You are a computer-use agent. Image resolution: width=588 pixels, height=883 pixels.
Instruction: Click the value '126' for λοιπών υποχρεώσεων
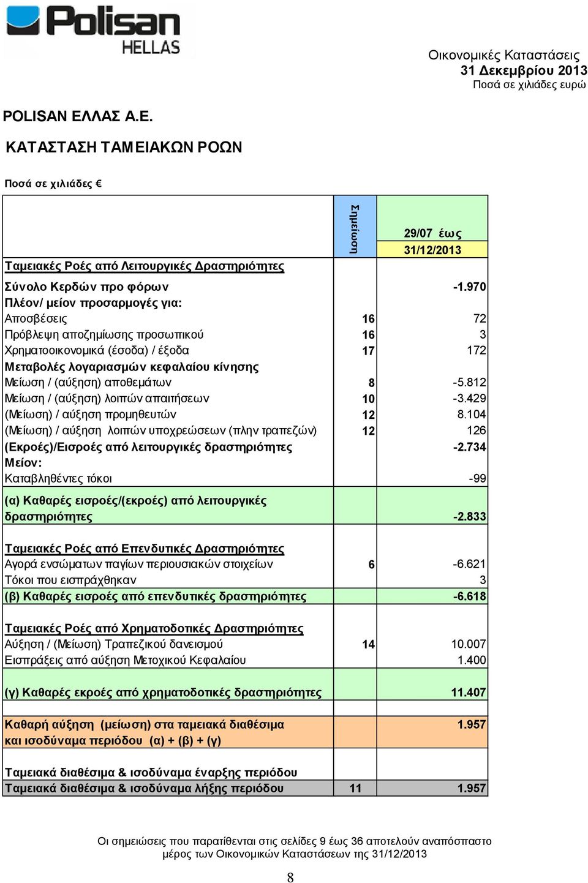[477, 430]
